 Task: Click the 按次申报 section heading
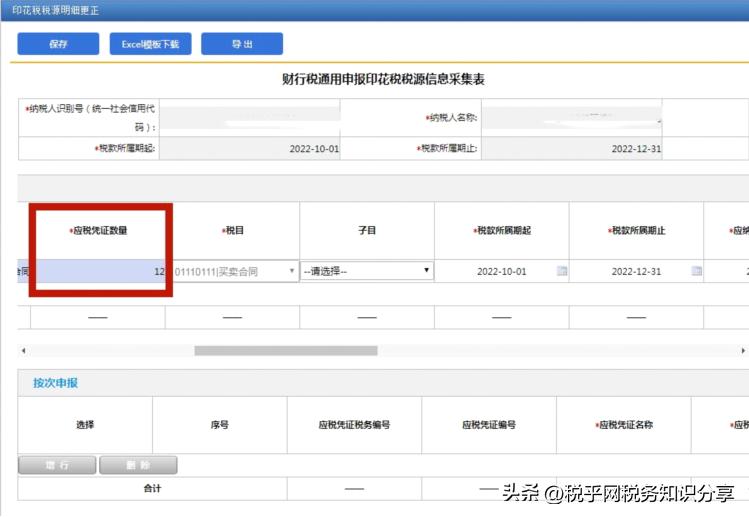[55, 383]
